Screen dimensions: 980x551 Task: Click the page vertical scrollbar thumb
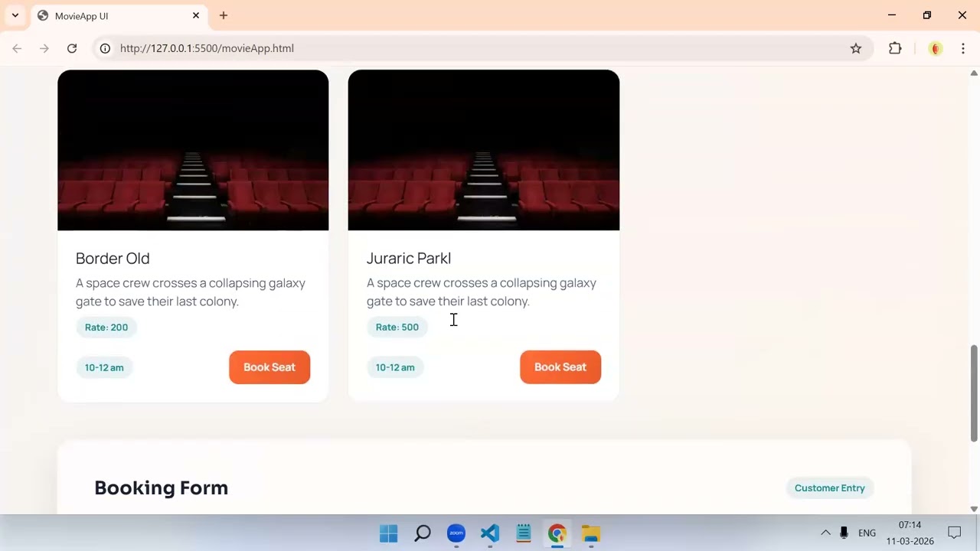point(974,393)
